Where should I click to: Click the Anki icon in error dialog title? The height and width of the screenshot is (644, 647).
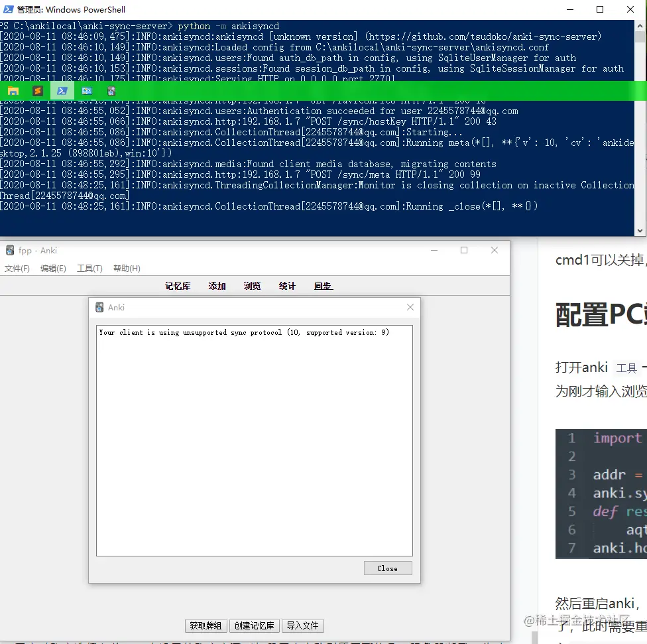click(99, 307)
